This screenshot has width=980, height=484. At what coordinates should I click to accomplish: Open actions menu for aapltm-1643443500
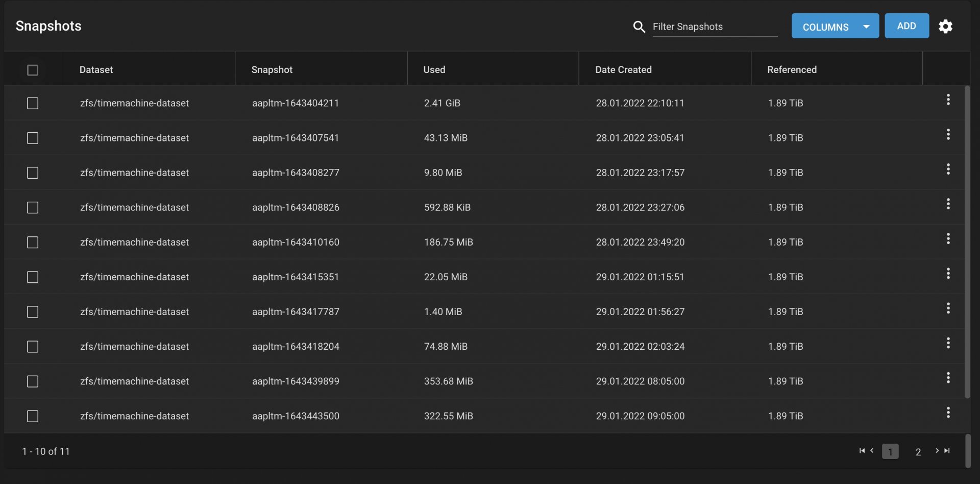pyautogui.click(x=948, y=413)
